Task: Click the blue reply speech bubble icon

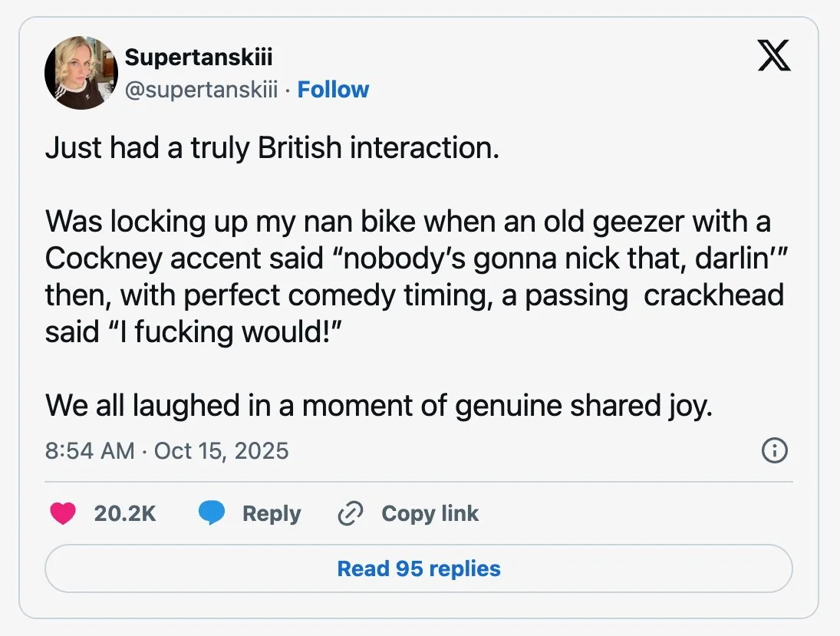Action: (x=211, y=513)
